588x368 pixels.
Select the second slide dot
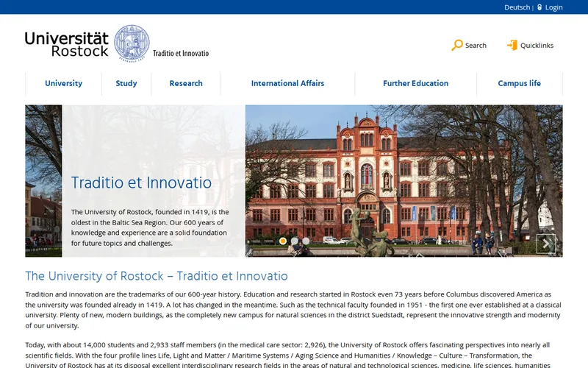[x=295, y=241]
